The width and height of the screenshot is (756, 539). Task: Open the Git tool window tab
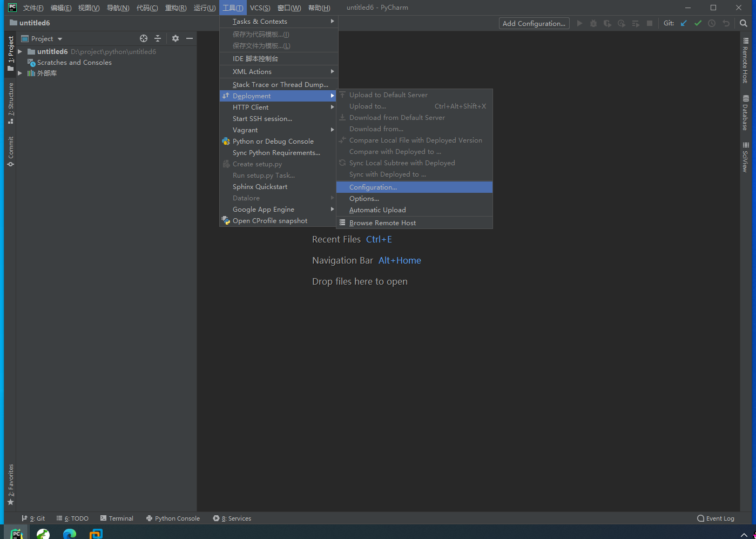point(33,518)
